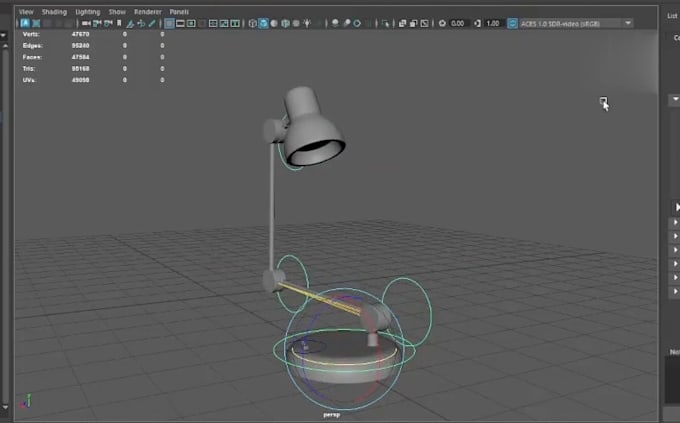Open the Panels menu
Image resolution: width=680 pixels, height=423 pixels.
click(x=179, y=12)
